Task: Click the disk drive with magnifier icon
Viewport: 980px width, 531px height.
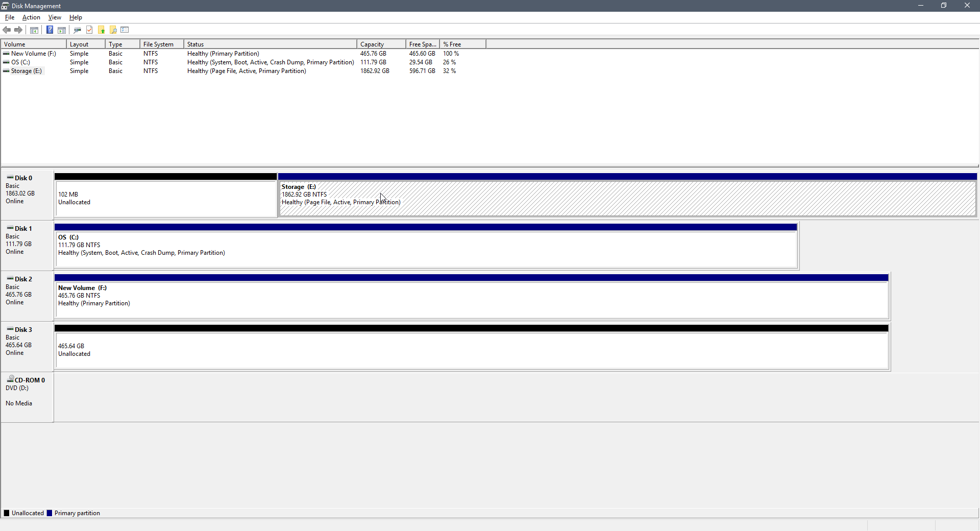Action: pos(78,30)
